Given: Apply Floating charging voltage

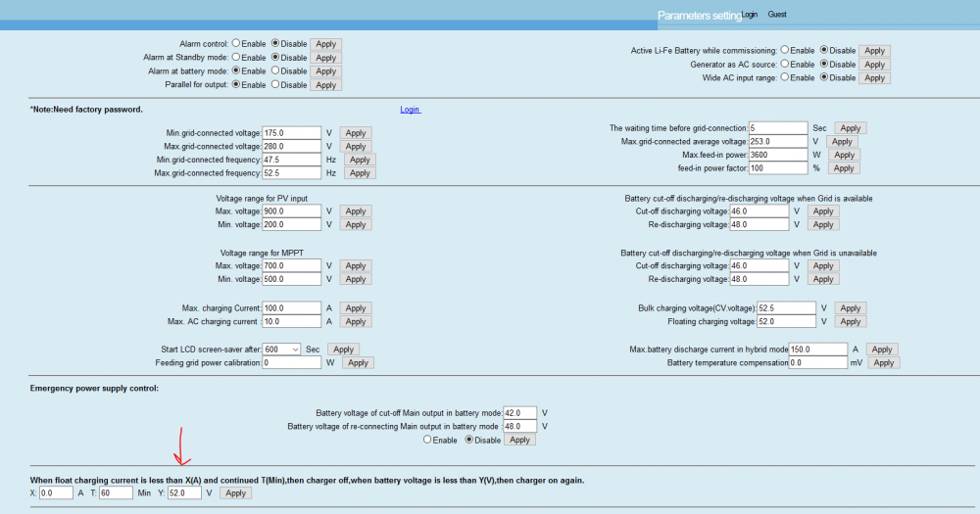Looking at the screenshot, I should 850,322.
